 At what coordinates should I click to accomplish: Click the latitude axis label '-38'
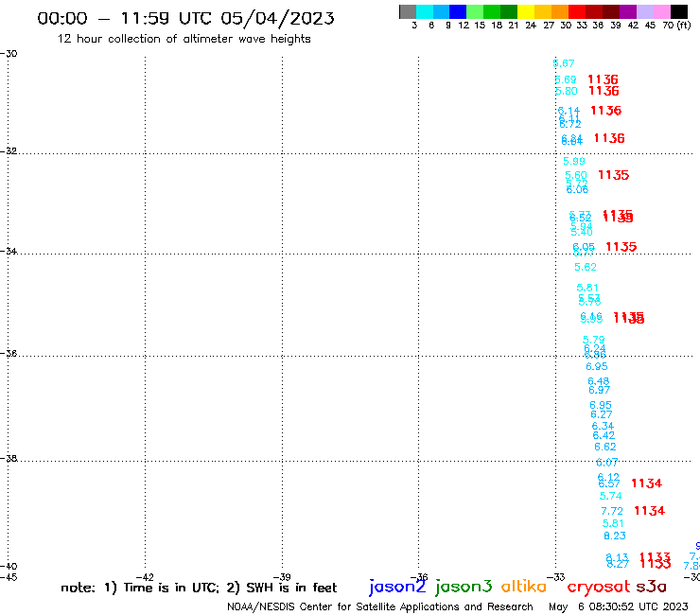tap(9, 459)
